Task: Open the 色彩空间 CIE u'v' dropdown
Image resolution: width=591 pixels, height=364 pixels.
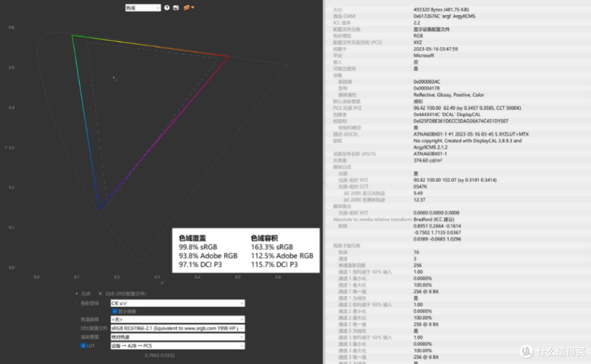Action: (x=177, y=303)
